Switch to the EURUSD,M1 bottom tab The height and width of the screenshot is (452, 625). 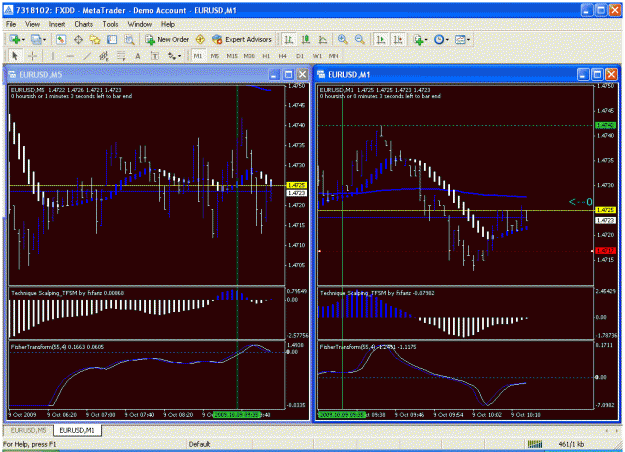pos(77,430)
